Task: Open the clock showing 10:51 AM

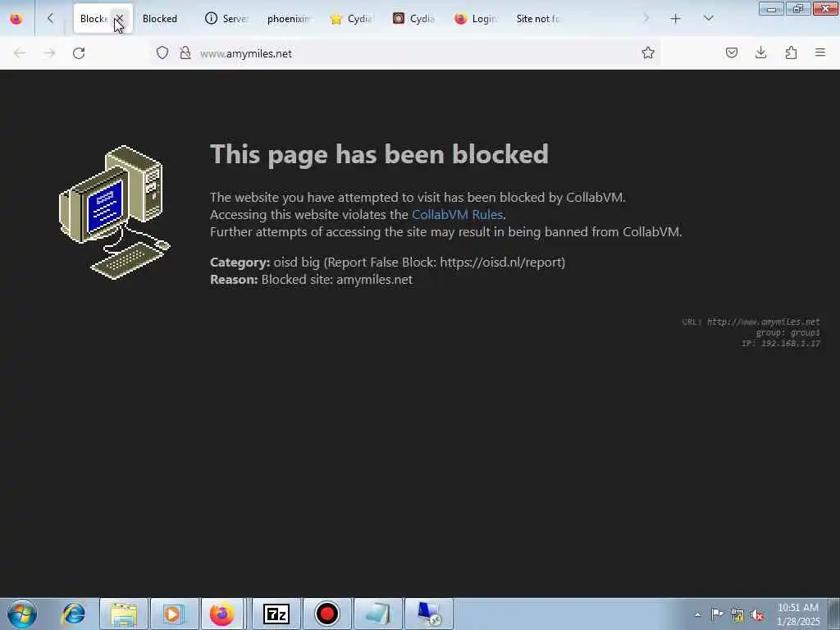Action: click(798, 614)
